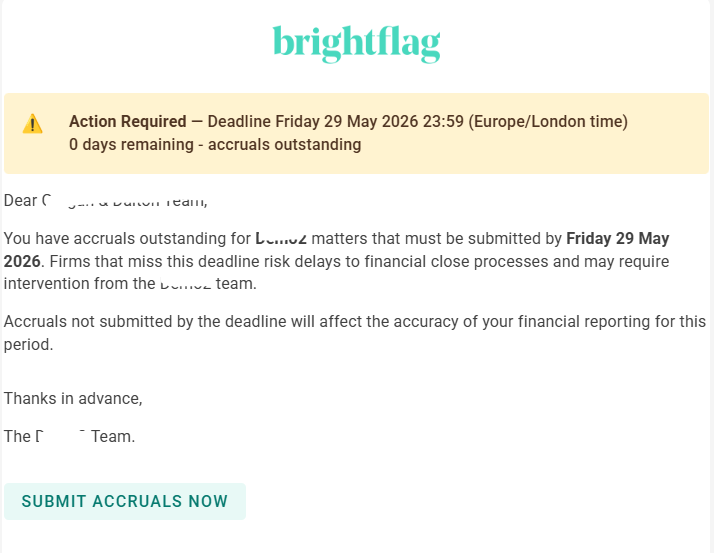The image size is (714, 553).
Task: Click 'intervention from the' line of text
Action: point(80,283)
